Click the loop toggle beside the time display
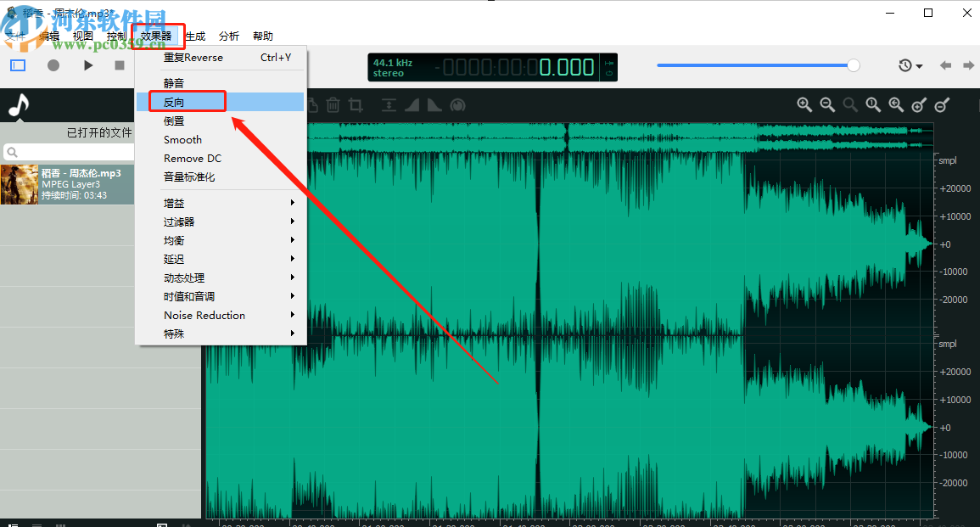980x527 pixels. (608, 73)
